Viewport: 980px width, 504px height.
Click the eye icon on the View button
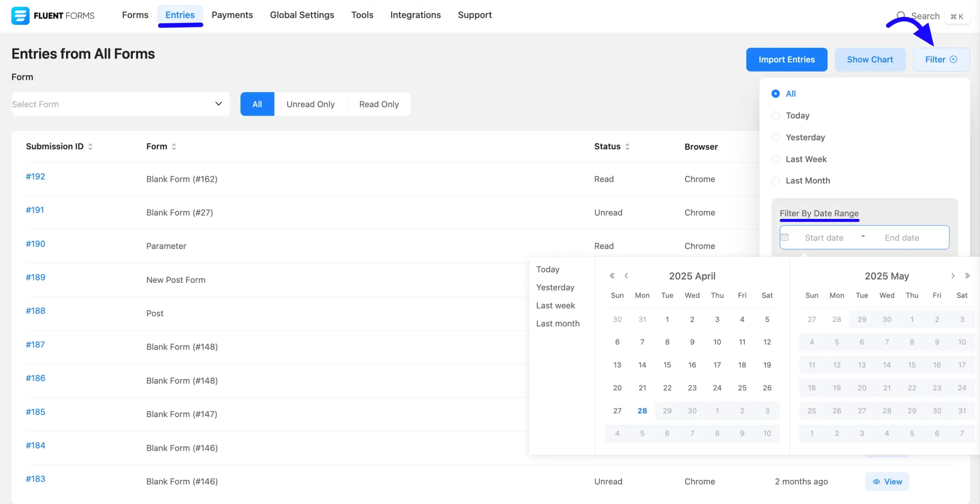[877, 481]
